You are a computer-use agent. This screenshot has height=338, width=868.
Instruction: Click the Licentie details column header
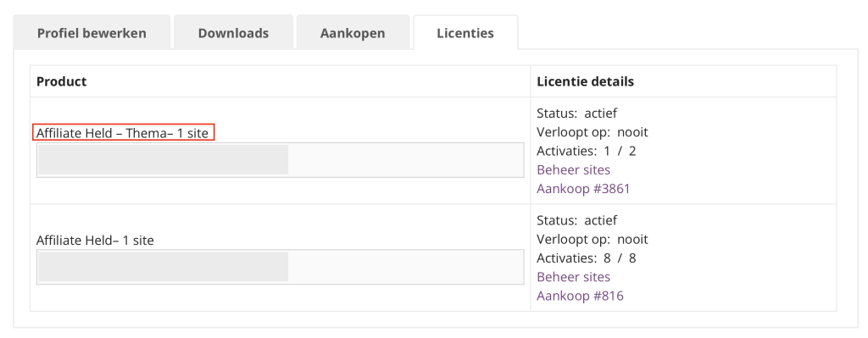pos(585,81)
